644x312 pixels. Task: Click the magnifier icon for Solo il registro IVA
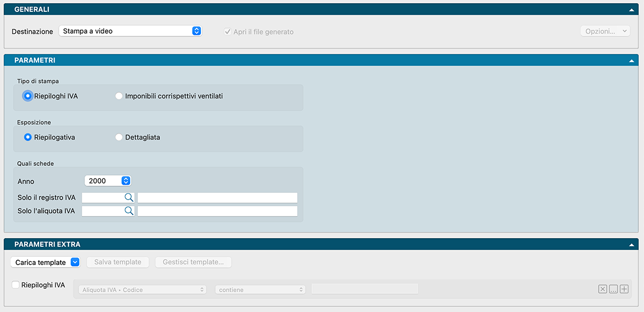129,197
